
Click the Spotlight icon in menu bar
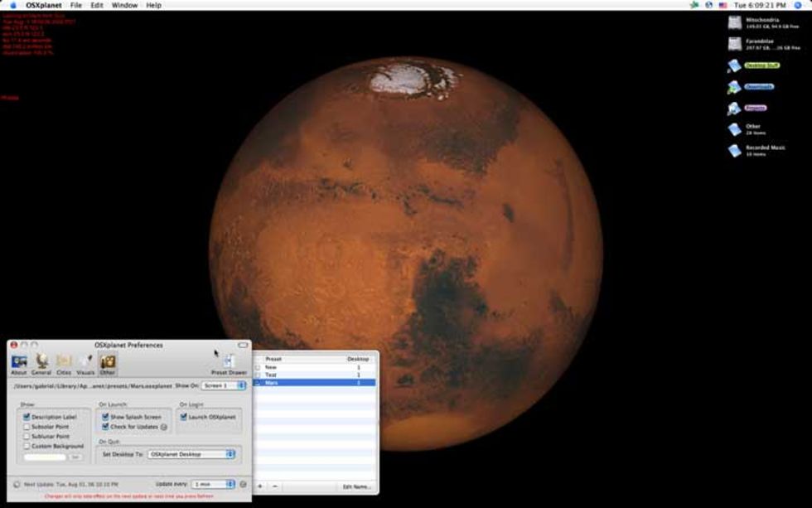point(801,5)
